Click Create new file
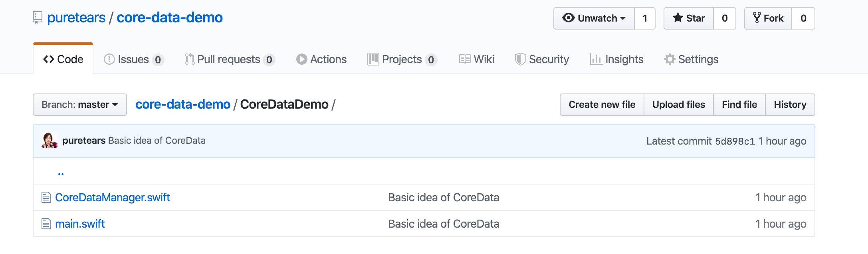 [602, 105]
